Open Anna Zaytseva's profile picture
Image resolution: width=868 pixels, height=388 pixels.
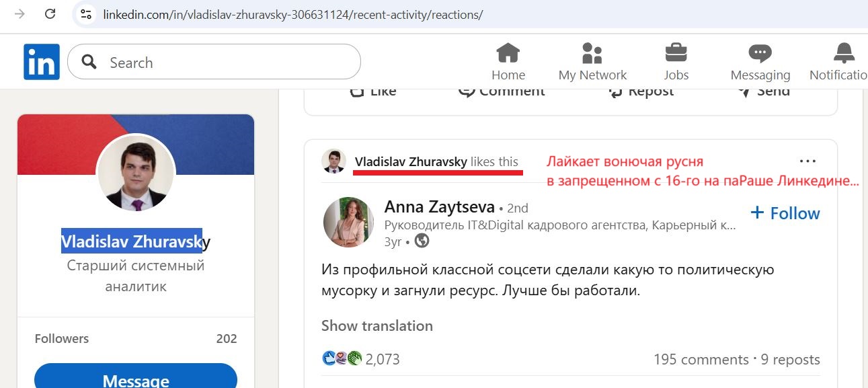point(348,222)
